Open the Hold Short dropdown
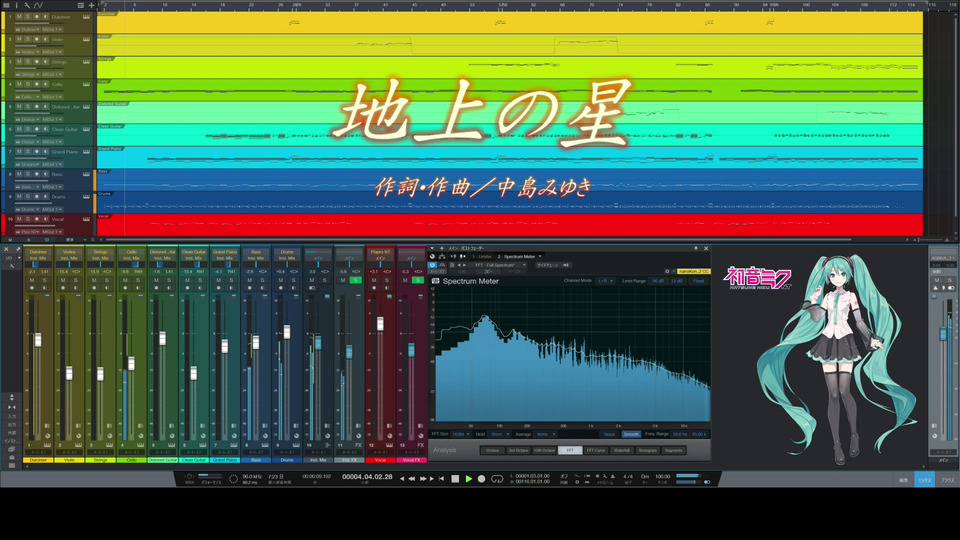Viewport: 960px width, 540px height. click(500, 434)
